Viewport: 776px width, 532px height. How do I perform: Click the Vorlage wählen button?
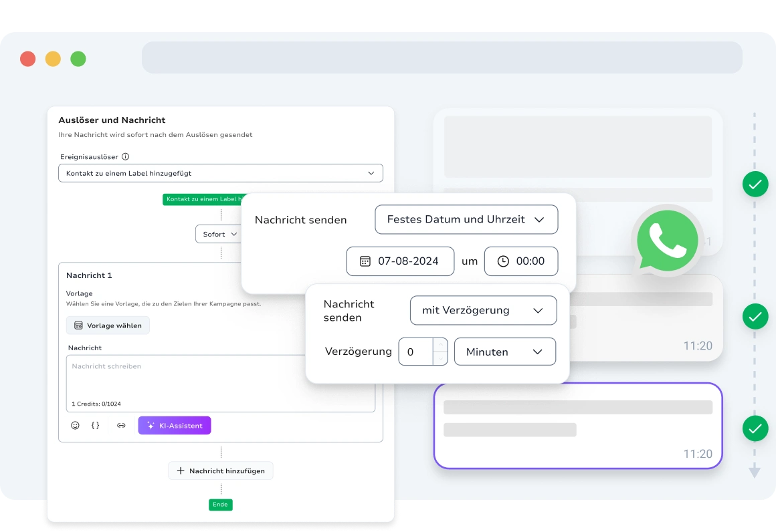(x=108, y=325)
